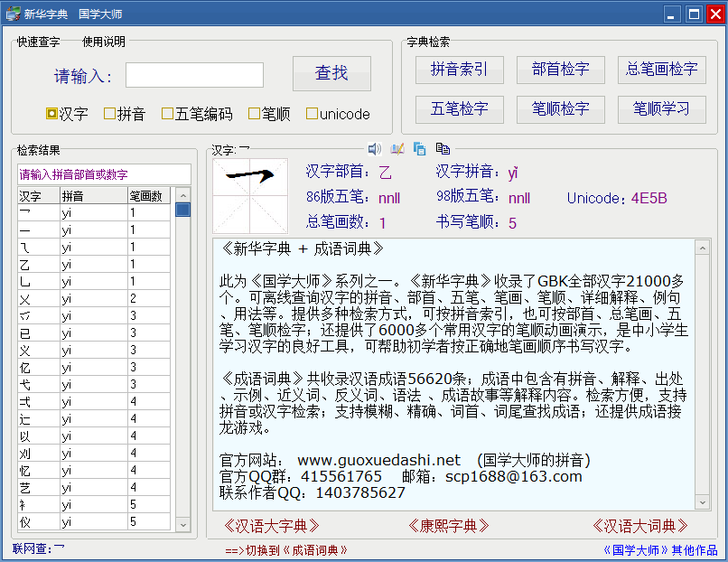728x562 pixels.
Task: Open 笔顺学习 stroke order learning
Action: [662, 109]
